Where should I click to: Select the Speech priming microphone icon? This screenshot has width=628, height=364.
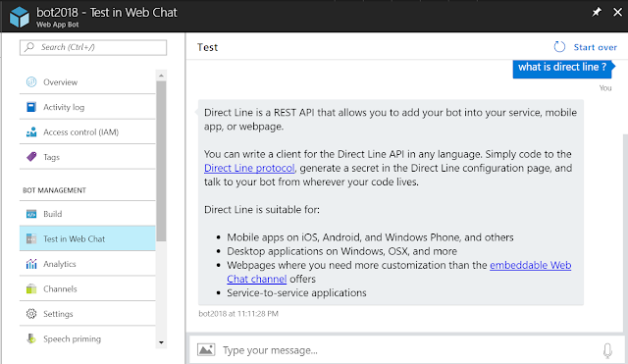click(x=31, y=338)
